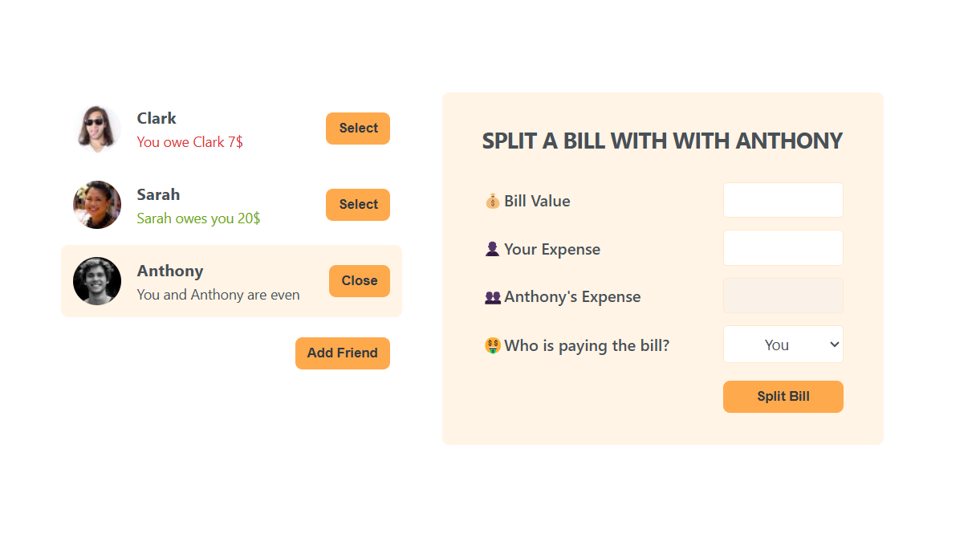The image size is (980, 559).
Task: Focus the Your Expense input field
Action: tap(783, 247)
